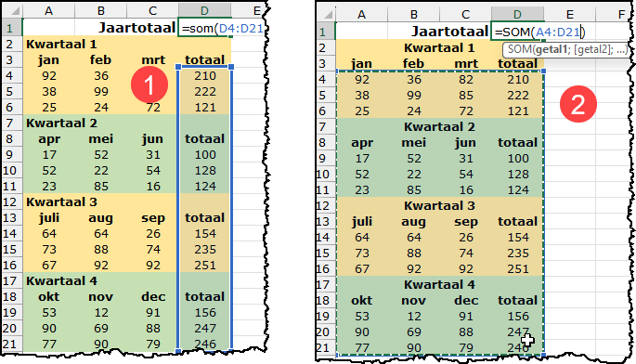Select Kwartaal 1 heading in the right sheet
The width and height of the screenshot is (636, 364).
click(439, 48)
